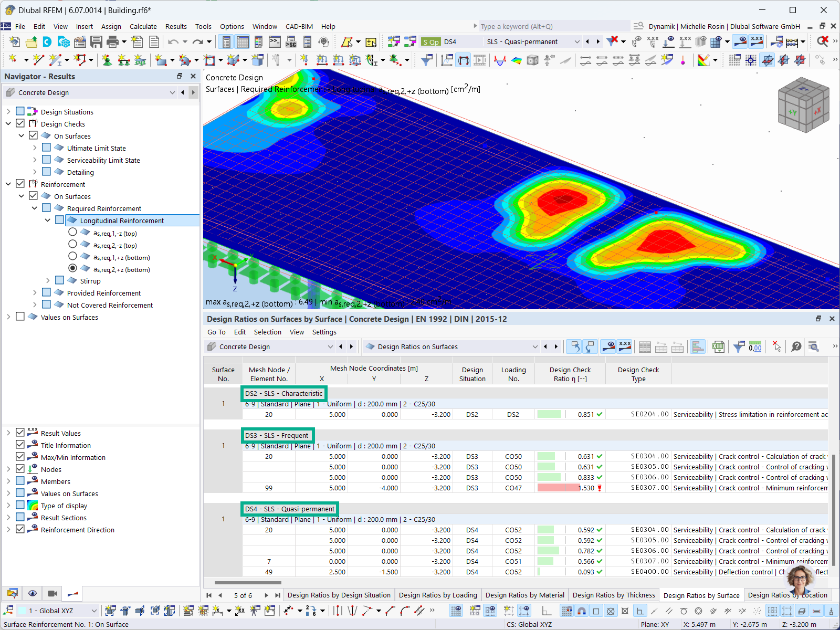Click the camera icon below the navigator
840x630 pixels.
pyautogui.click(x=52, y=593)
